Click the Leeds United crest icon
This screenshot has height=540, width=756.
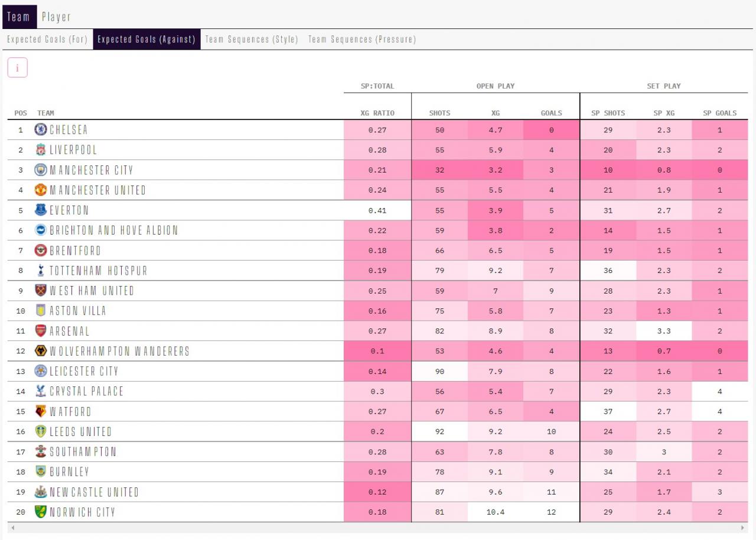(x=41, y=431)
